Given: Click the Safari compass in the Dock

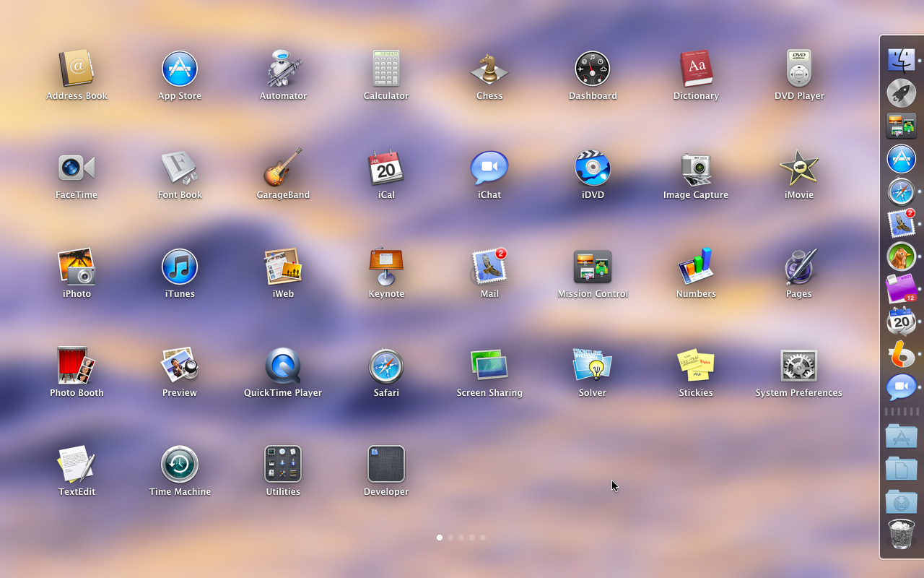Looking at the screenshot, I should point(901,191).
